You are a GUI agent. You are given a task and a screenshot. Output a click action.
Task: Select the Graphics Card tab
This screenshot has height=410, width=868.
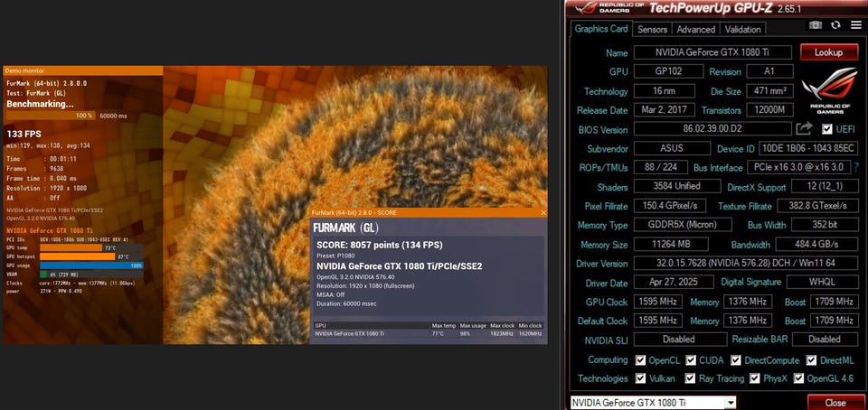pyautogui.click(x=600, y=29)
